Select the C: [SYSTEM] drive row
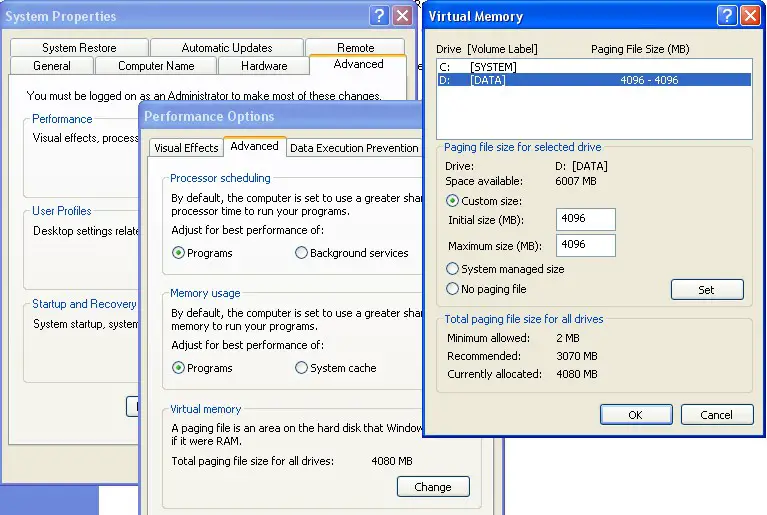Viewport: 767px width, 515px height. [594, 67]
